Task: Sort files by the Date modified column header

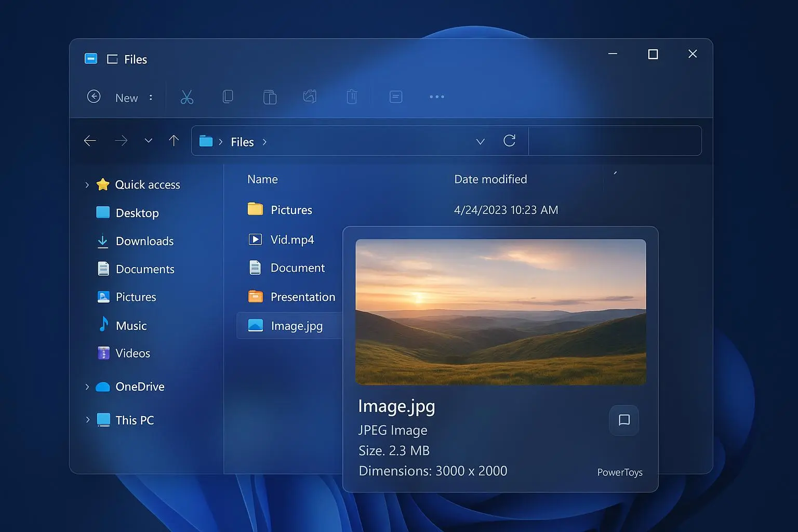Action: 490,179
